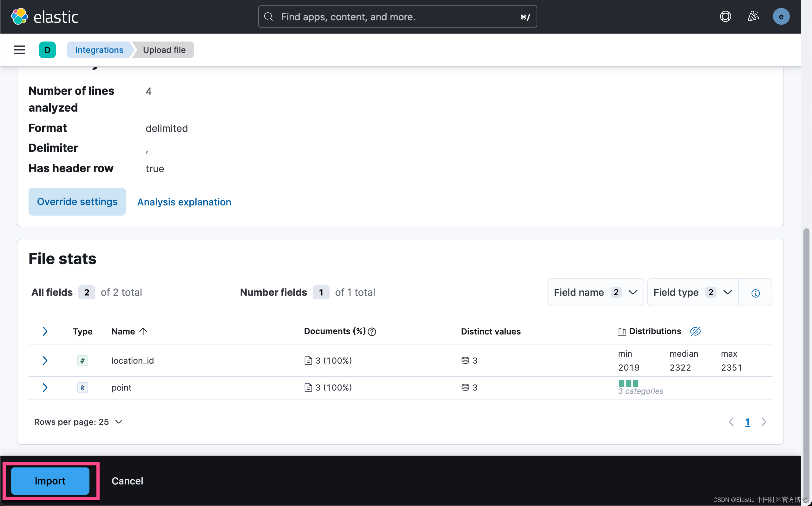Open the Rows per page dropdown

(x=78, y=422)
